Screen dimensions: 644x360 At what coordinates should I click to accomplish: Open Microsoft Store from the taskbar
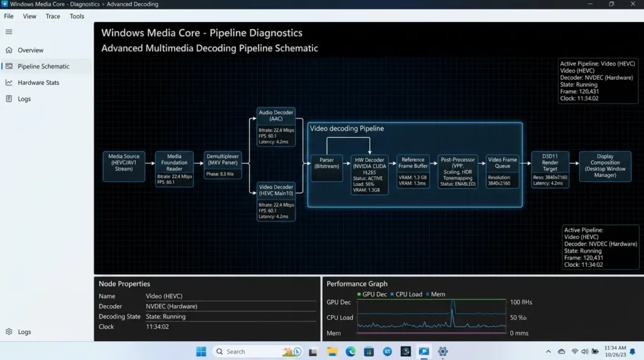(369, 351)
